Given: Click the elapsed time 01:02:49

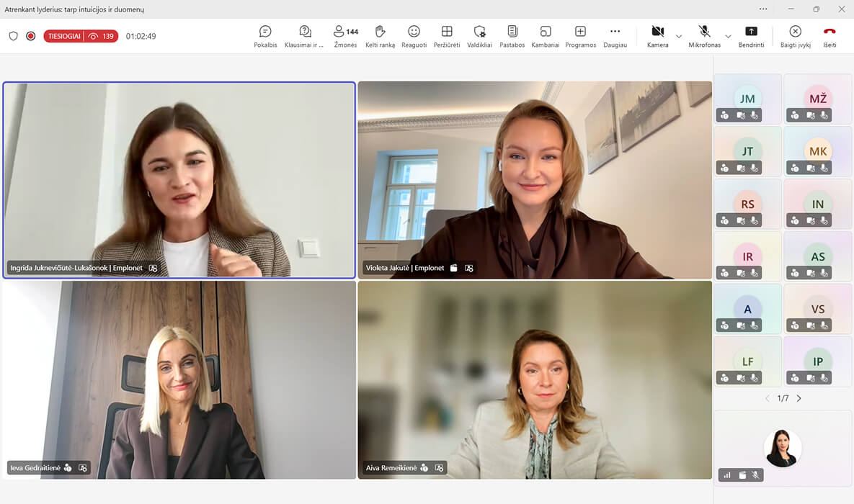Looking at the screenshot, I should tap(141, 36).
